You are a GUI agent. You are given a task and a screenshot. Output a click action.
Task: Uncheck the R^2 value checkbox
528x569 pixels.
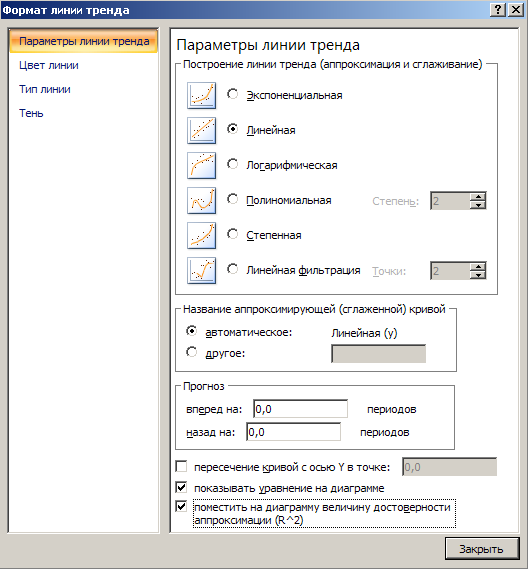coord(181,506)
